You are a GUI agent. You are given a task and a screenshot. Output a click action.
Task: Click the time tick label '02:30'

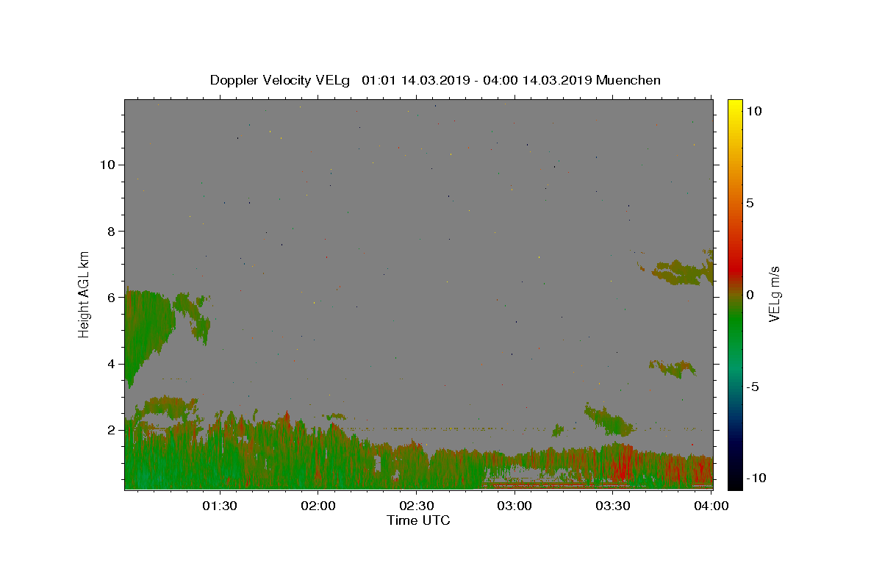(416, 506)
